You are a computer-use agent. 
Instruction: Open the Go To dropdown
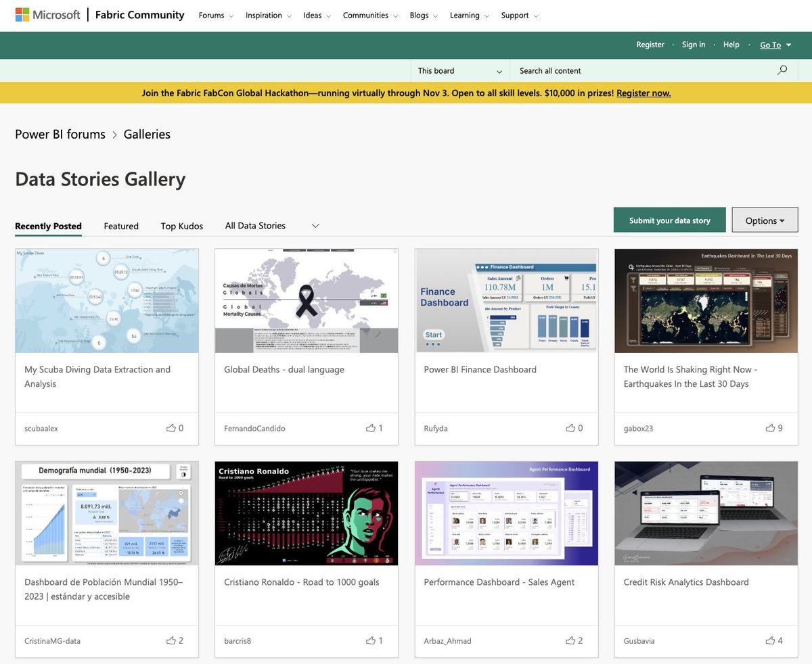[775, 45]
